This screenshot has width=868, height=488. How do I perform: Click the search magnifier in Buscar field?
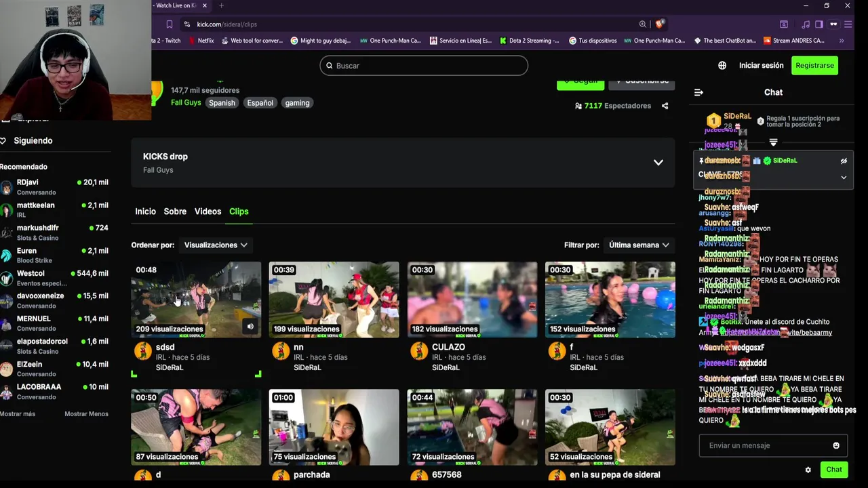pyautogui.click(x=330, y=66)
